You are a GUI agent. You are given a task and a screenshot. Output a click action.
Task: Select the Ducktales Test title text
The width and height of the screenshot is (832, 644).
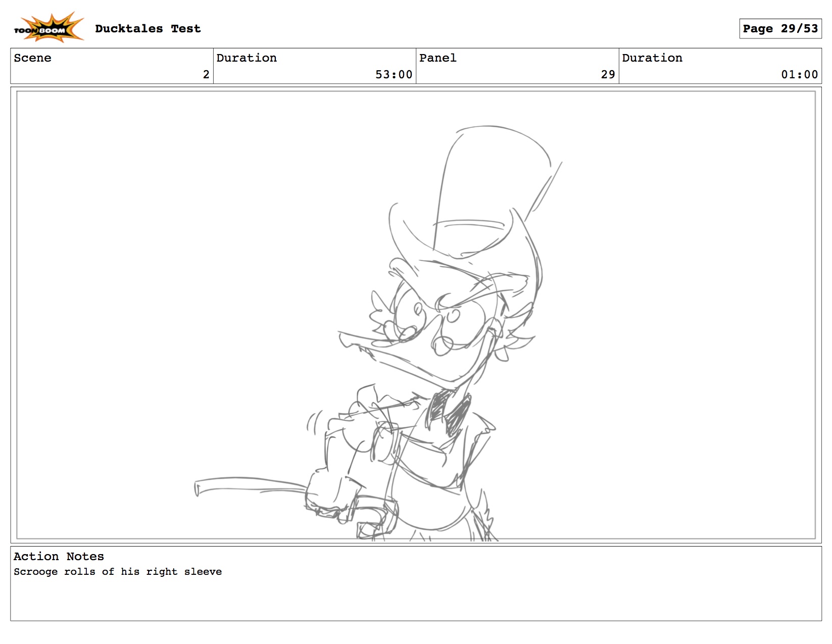click(x=148, y=29)
